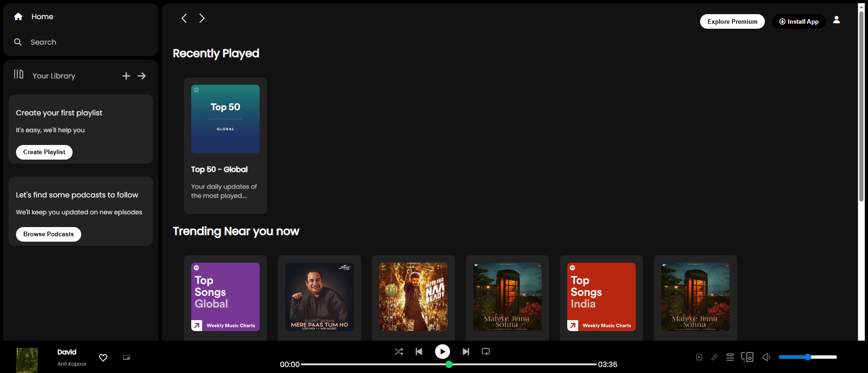The height and width of the screenshot is (373, 868).
Task: Mute with the speaker icon
Action: pyautogui.click(x=766, y=357)
